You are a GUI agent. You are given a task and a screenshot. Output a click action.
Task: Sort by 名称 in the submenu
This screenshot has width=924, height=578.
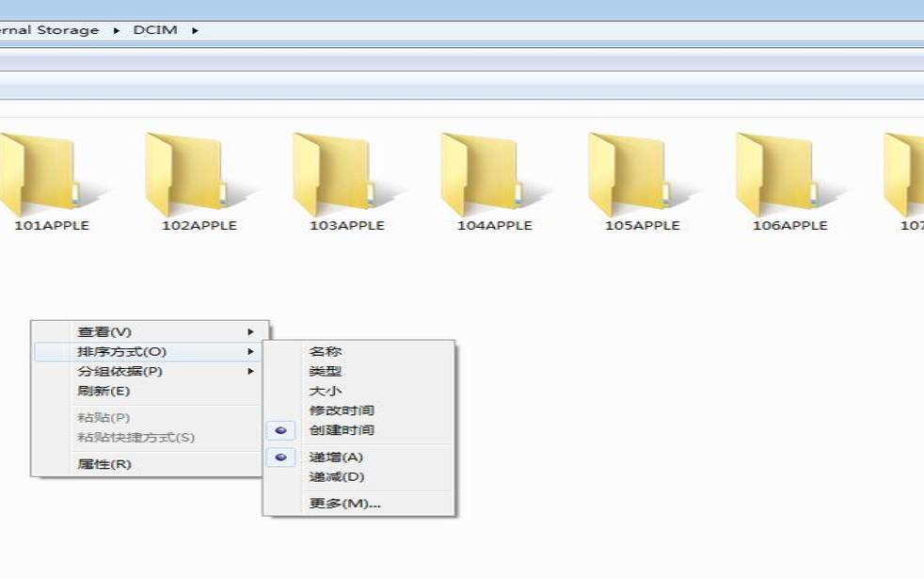326,352
